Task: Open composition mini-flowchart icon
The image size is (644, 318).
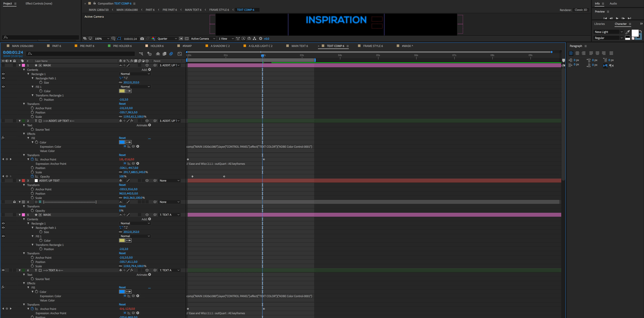Action: click(x=141, y=54)
